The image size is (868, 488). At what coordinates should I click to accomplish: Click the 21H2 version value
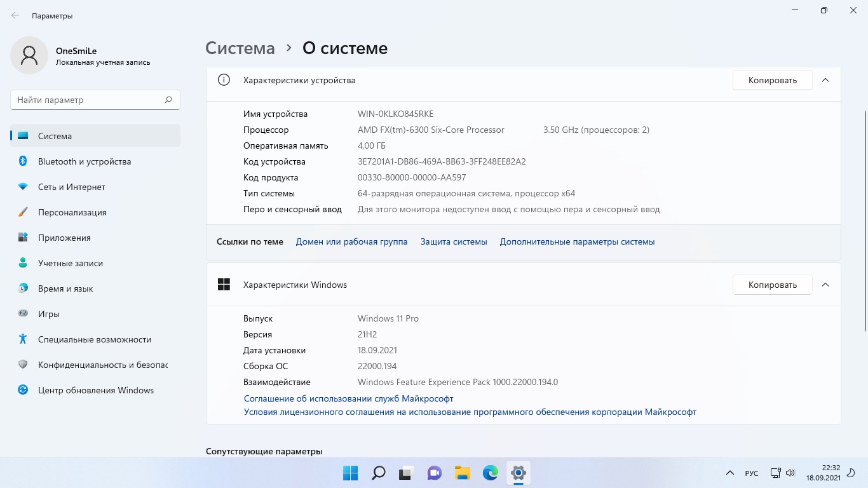[367, 334]
